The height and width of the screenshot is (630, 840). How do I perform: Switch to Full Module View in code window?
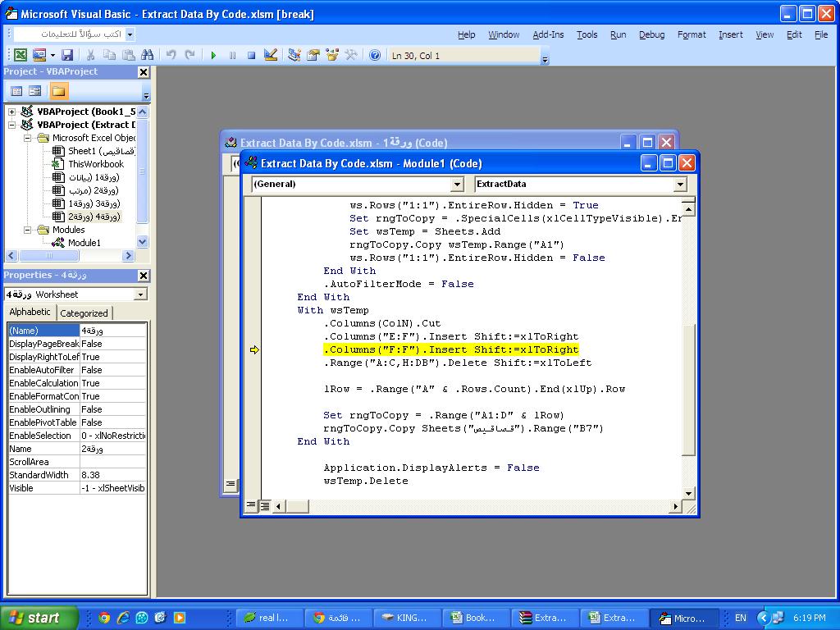coord(265,505)
